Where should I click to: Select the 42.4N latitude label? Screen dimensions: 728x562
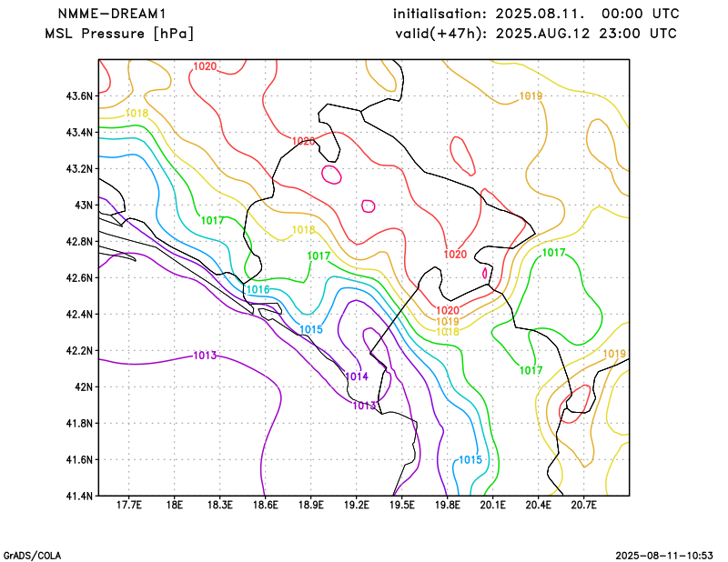click(79, 314)
